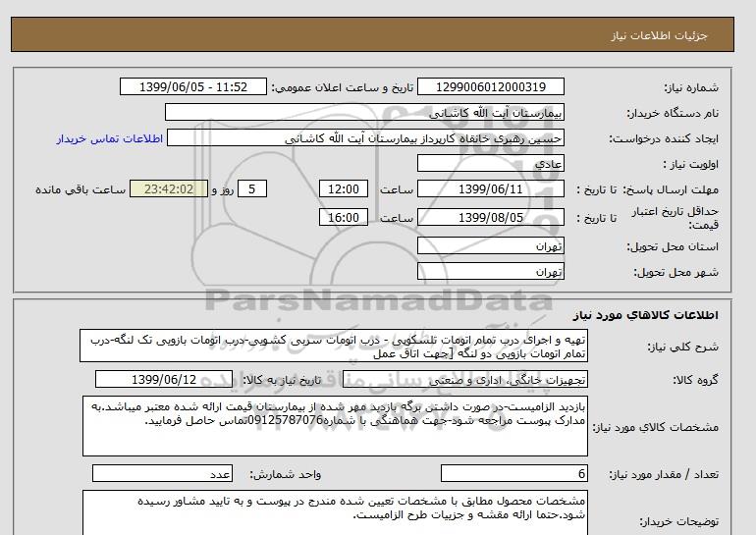Screen dimensions: 756x535
Task: Click the price validity date 1399/08/05
Action: click(490, 217)
